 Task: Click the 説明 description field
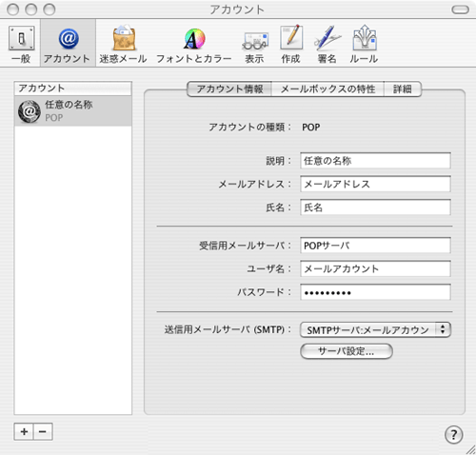(x=375, y=161)
